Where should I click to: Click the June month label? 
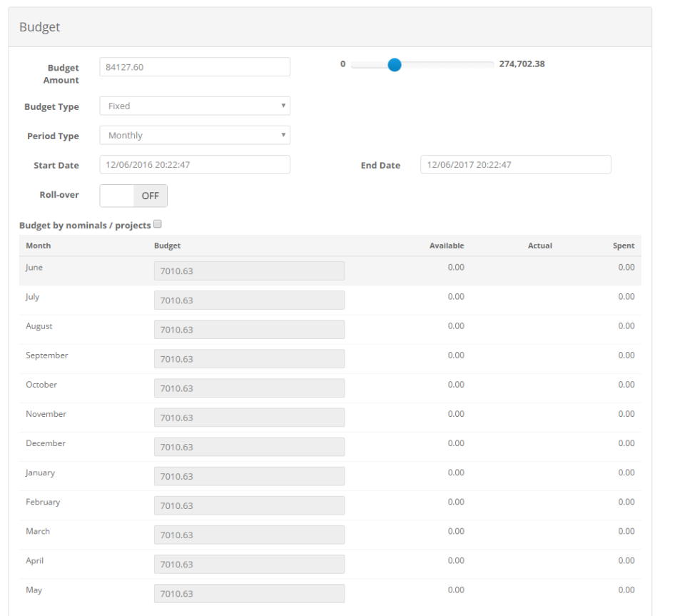click(x=34, y=268)
